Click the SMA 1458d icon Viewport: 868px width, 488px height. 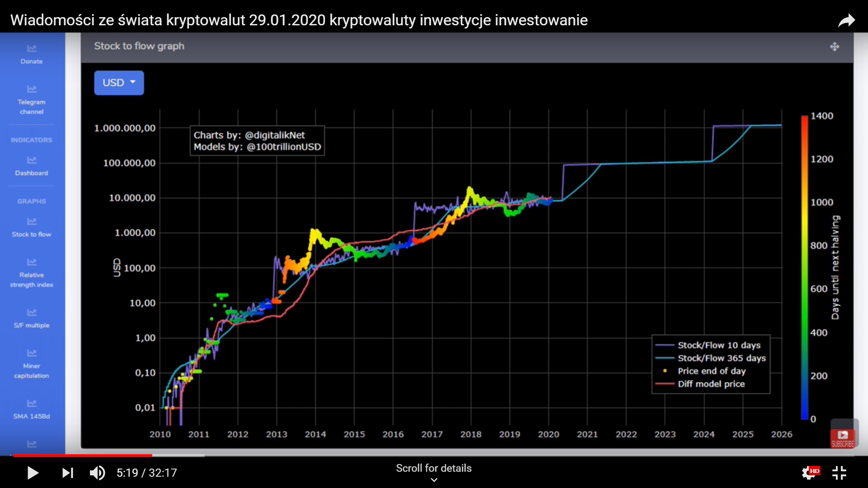click(32, 403)
